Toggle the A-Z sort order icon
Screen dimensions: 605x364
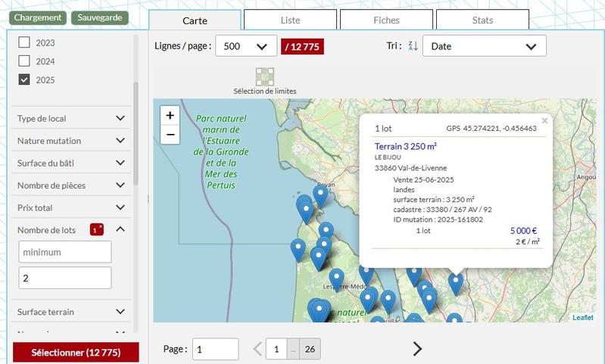[413, 46]
